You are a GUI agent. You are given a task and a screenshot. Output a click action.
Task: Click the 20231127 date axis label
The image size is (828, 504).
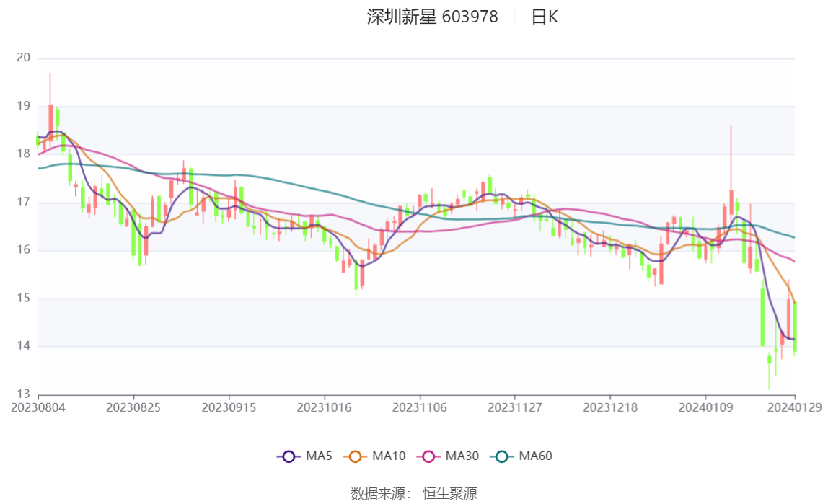[515, 408]
